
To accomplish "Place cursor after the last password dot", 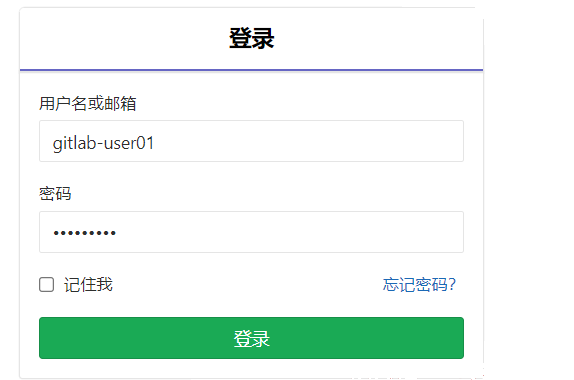I will pos(117,233).
